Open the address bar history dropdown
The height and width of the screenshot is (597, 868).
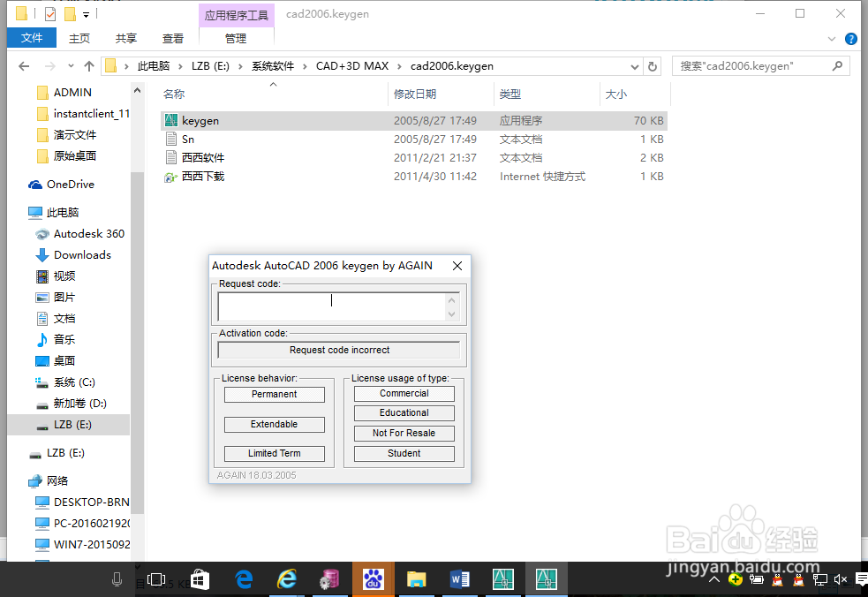633,65
